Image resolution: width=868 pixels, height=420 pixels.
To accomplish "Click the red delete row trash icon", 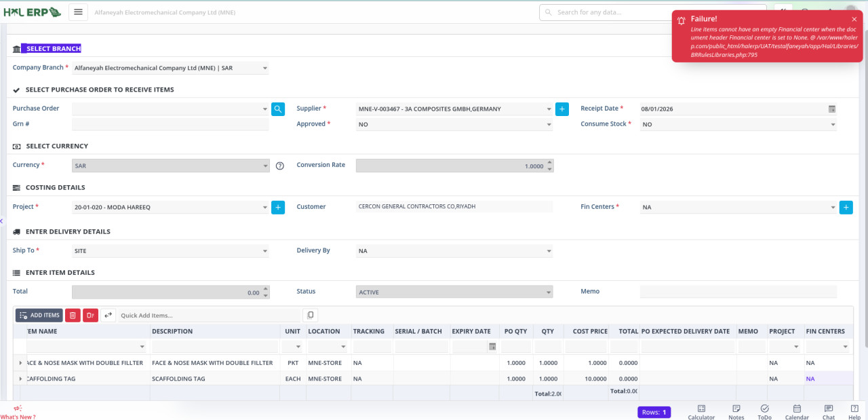I will coord(73,316).
